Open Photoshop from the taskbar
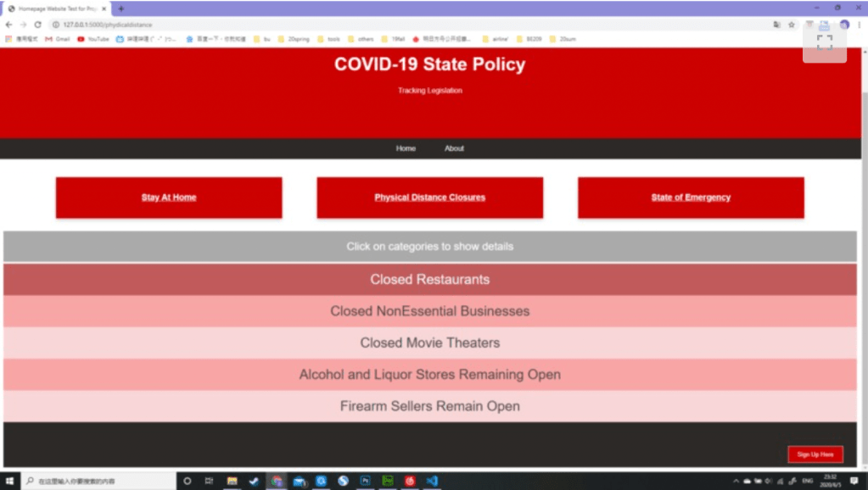 coord(366,481)
